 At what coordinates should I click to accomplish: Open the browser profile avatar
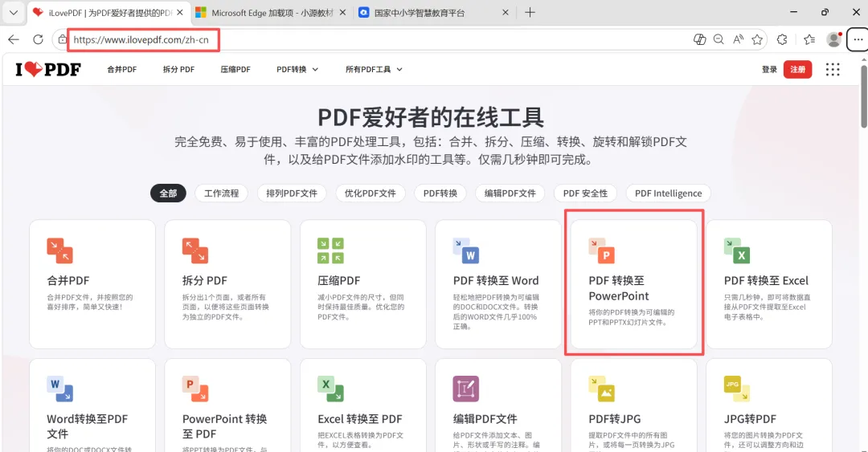pos(833,39)
